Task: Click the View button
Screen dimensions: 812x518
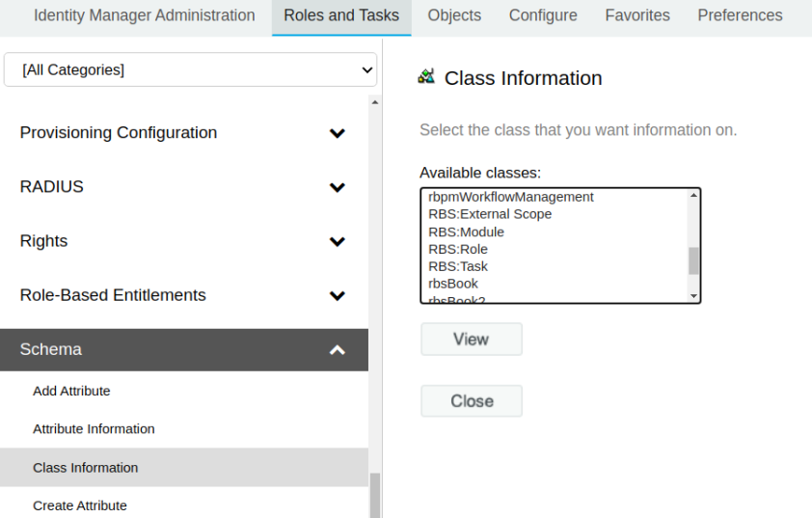Action: click(471, 340)
